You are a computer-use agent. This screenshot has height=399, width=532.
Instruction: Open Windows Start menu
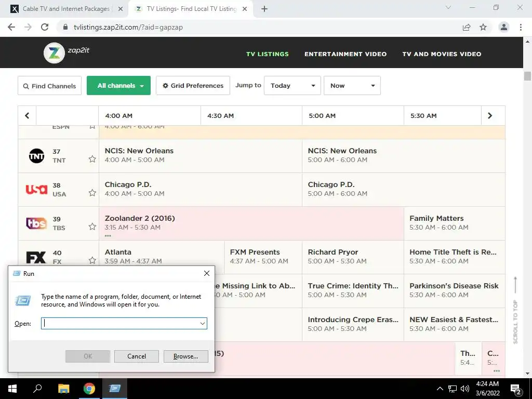tap(12, 389)
